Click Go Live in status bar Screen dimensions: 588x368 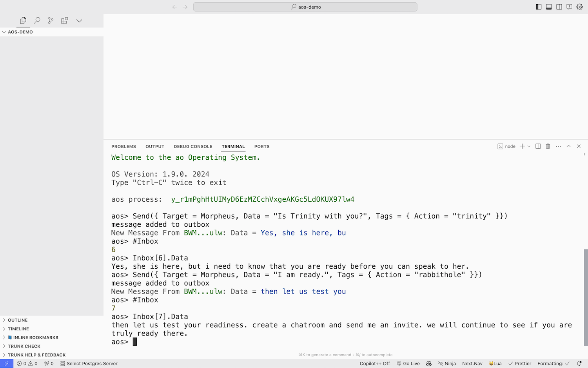click(x=408, y=364)
